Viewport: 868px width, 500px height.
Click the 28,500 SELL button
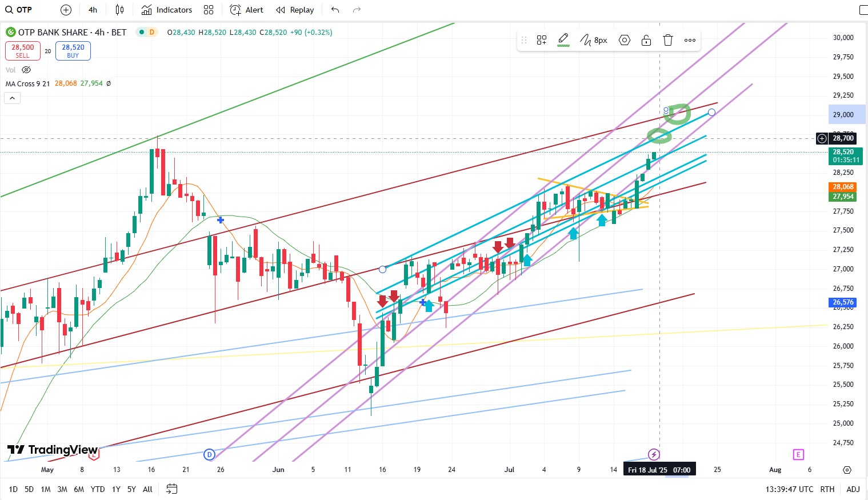coord(23,51)
